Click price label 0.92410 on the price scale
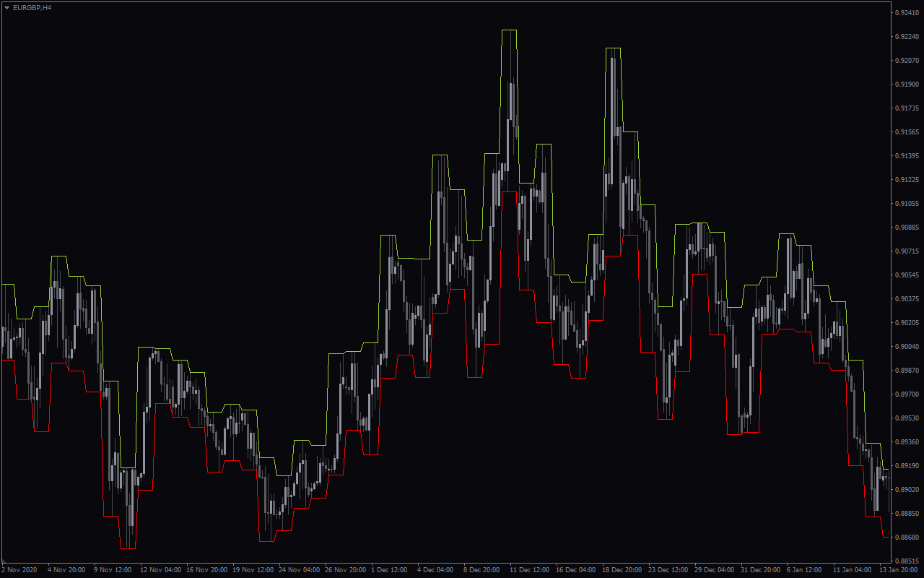924x578 pixels. click(906, 13)
